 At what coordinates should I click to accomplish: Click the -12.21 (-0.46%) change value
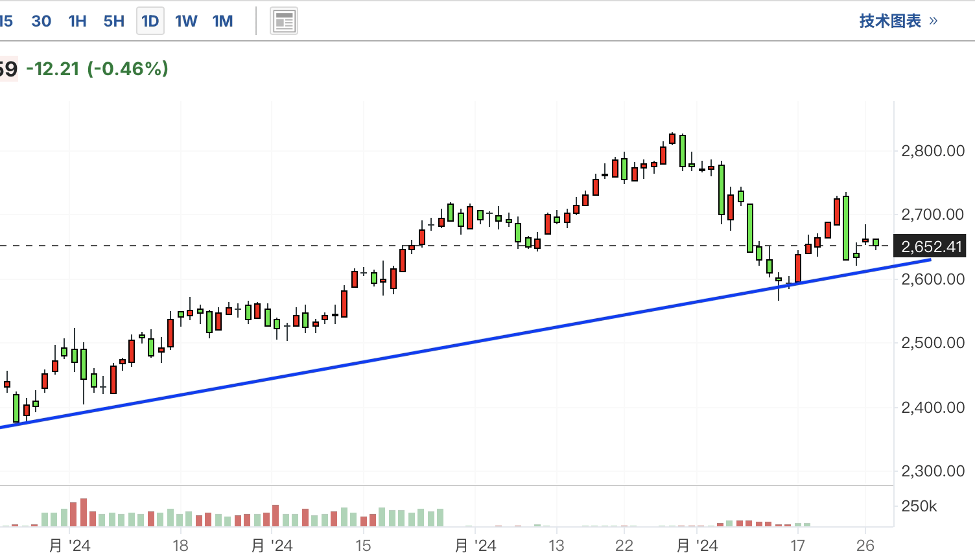tap(97, 69)
